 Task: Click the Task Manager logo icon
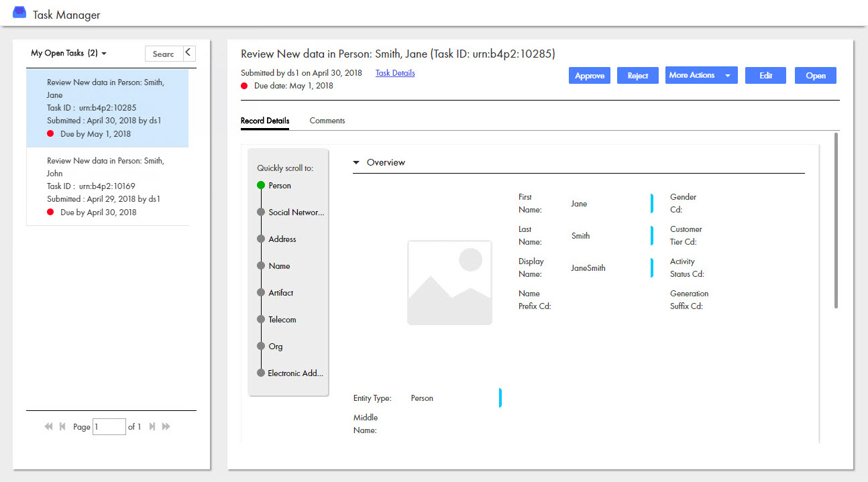tap(19, 13)
